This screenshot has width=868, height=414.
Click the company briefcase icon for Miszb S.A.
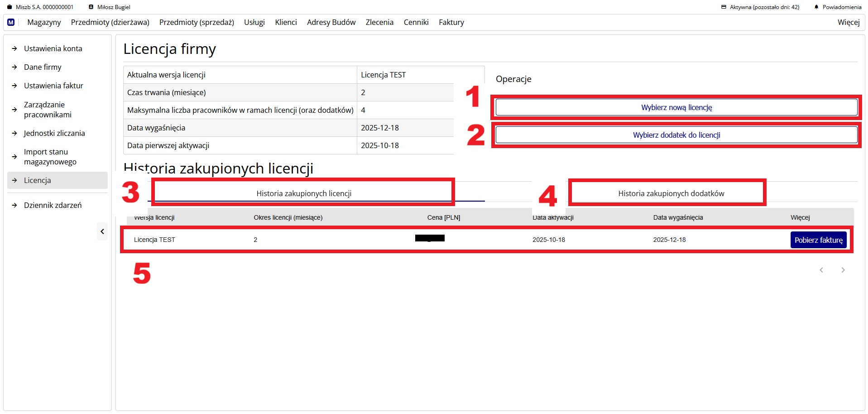pyautogui.click(x=10, y=7)
